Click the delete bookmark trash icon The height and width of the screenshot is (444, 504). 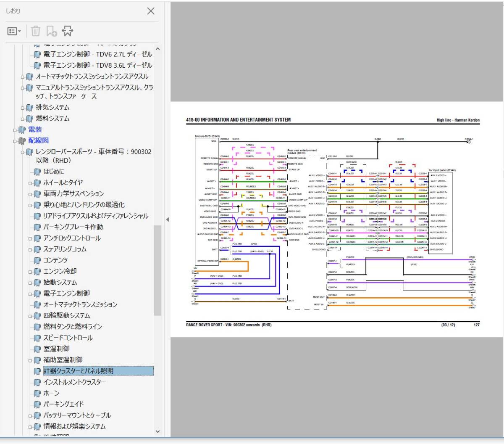tap(36, 31)
